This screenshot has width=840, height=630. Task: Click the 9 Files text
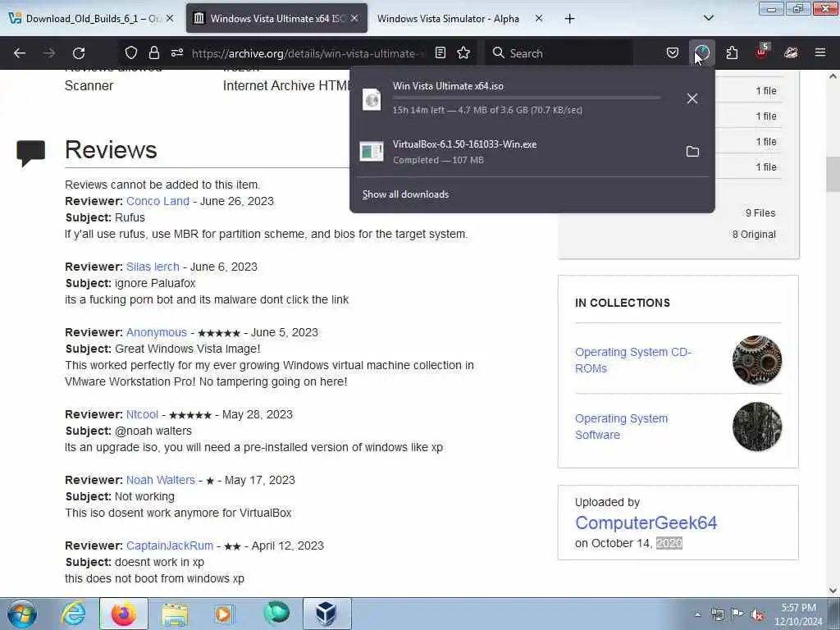click(x=760, y=213)
